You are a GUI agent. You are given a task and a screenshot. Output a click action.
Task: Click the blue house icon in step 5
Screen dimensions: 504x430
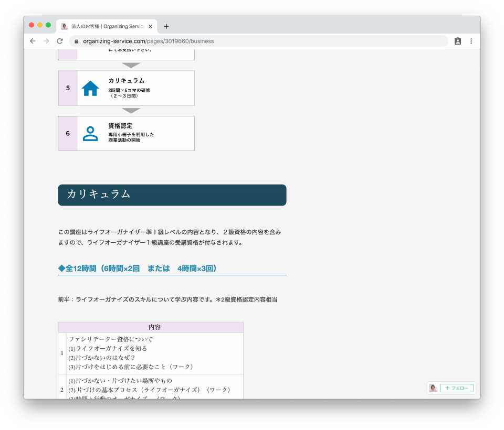(90, 88)
